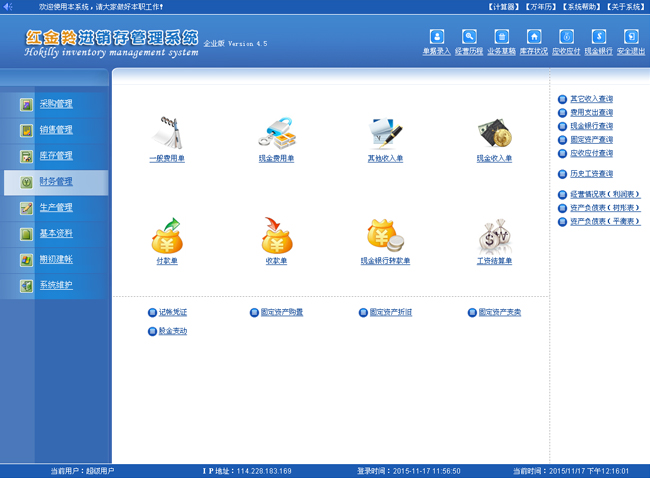Launch the 现金银行转款单 icon
Viewport: 650px width, 478px height.
[x=385, y=236]
